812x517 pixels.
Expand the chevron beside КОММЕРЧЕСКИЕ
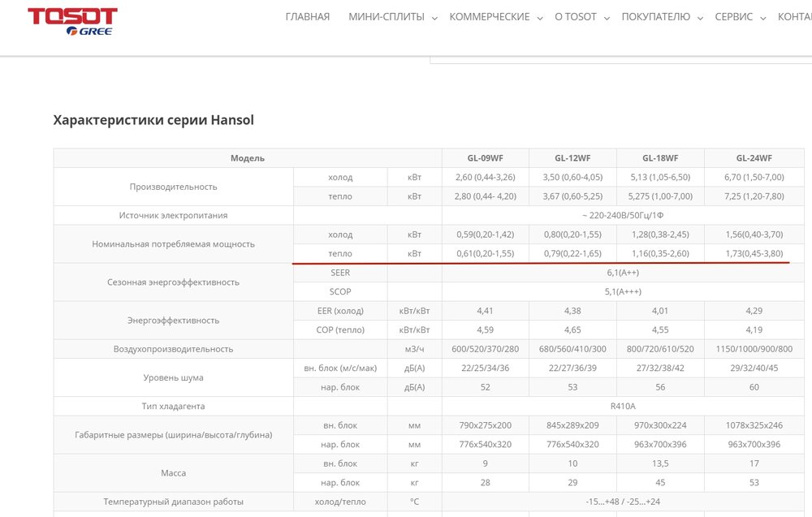tap(540, 19)
